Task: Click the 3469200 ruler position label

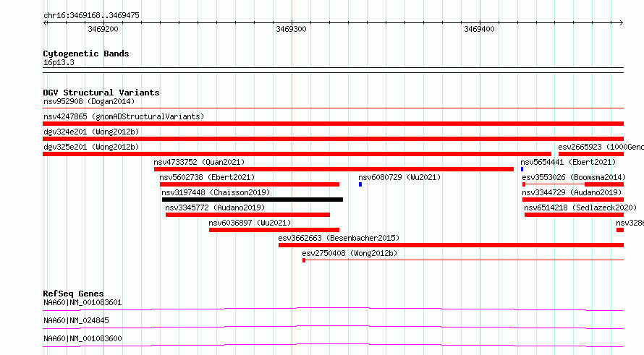Action: pos(103,29)
